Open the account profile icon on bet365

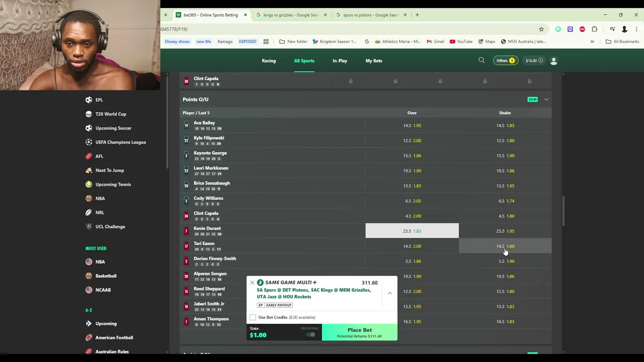click(554, 61)
